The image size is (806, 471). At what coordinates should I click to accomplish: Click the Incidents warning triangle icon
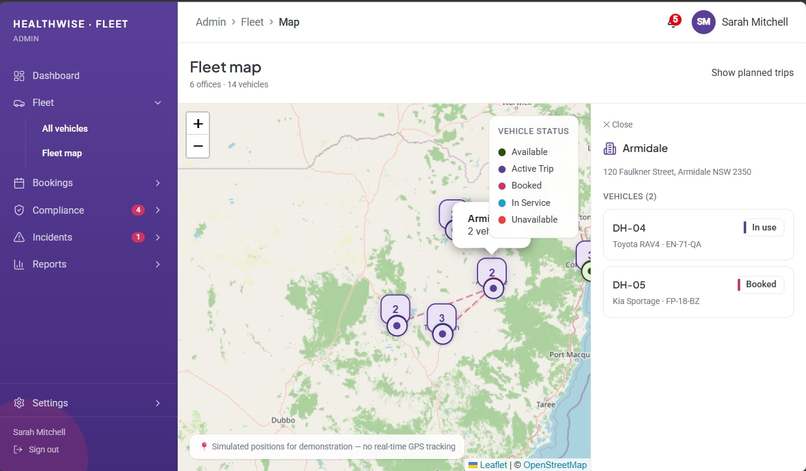click(19, 237)
